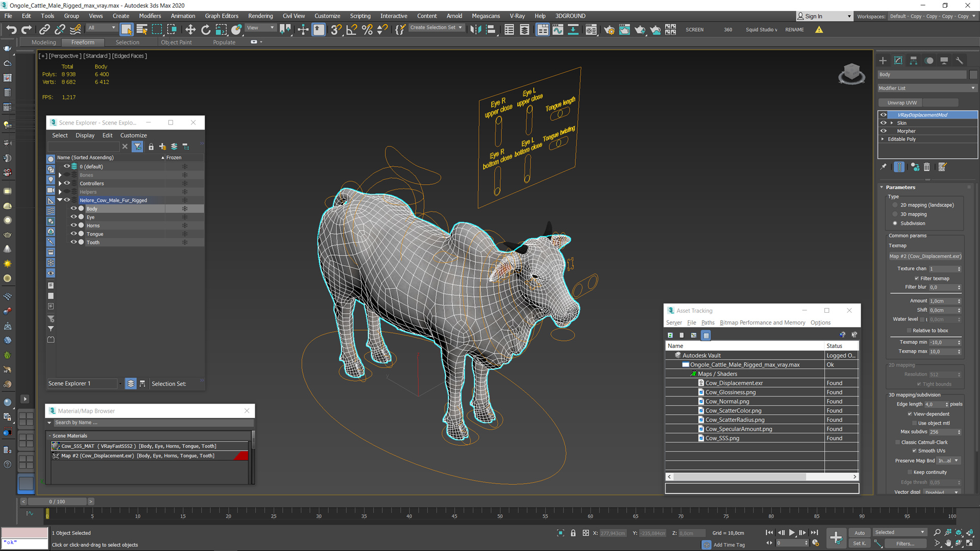
Task: Remove modifier using the trash icon
Action: tap(927, 167)
